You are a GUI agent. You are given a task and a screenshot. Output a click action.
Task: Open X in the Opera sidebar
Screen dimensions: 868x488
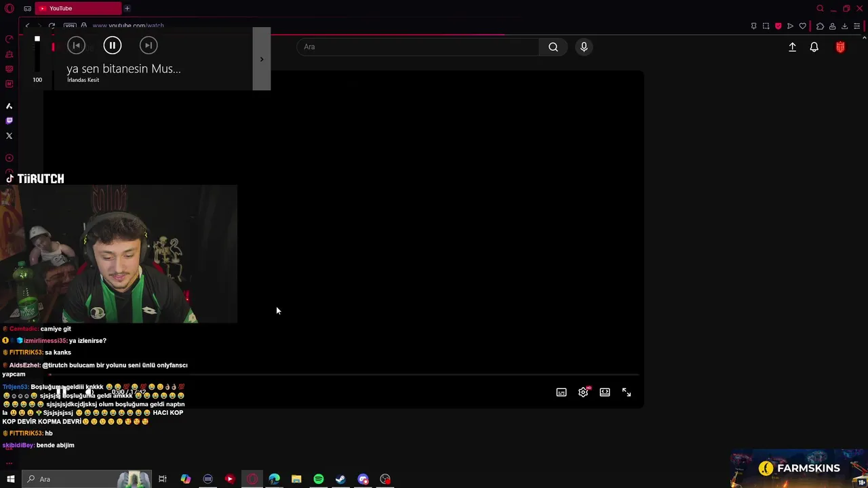tap(9, 136)
